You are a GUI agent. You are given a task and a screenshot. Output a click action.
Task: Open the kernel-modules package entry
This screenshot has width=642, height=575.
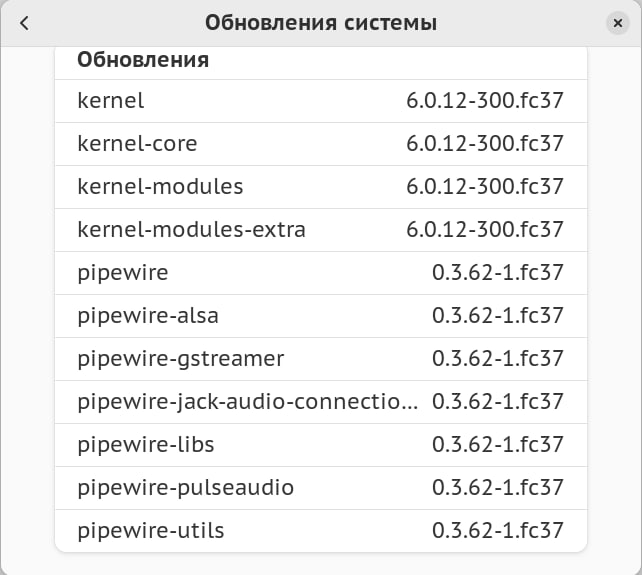click(x=160, y=186)
